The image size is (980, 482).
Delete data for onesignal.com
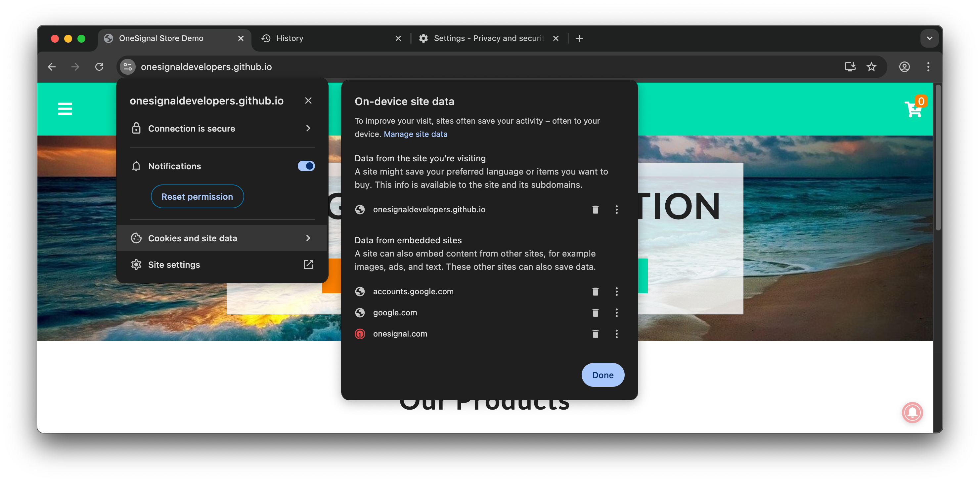[x=596, y=334]
